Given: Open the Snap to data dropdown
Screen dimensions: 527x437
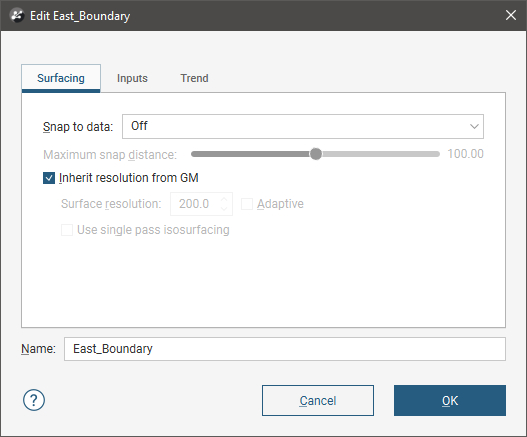Looking at the screenshot, I should tap(302, 126).
